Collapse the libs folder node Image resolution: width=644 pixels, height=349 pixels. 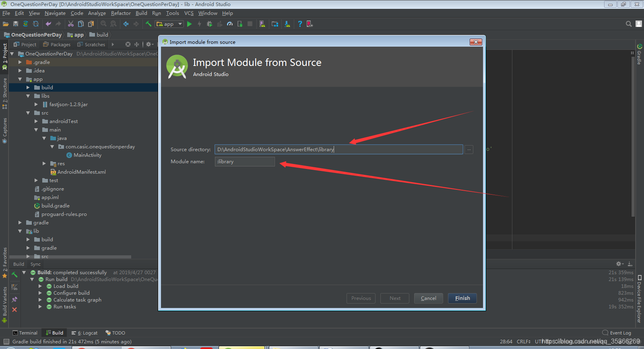point(28,96)
